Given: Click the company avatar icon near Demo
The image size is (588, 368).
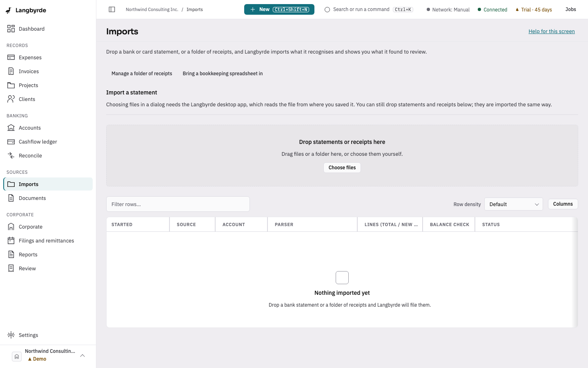Looking at the screenshot, I should (17, 356).
